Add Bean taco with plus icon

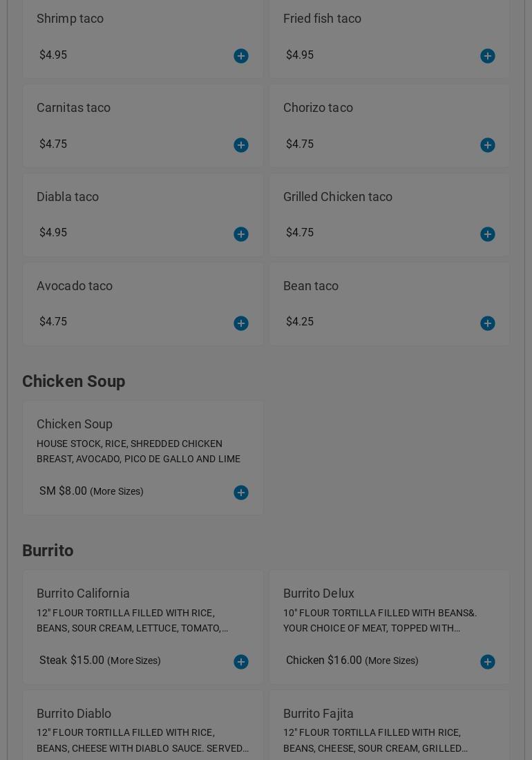(487, 323)
